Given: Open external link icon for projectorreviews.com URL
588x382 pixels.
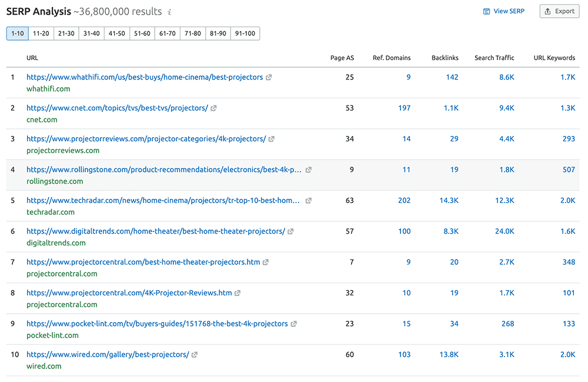Looking at the screenshot, I should [272, 139].
